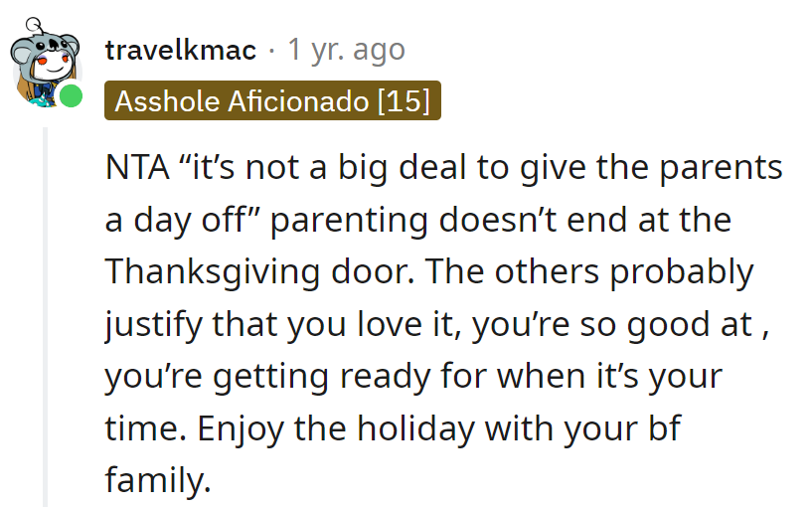Click the word "justify" in the comment

point(145,325)
